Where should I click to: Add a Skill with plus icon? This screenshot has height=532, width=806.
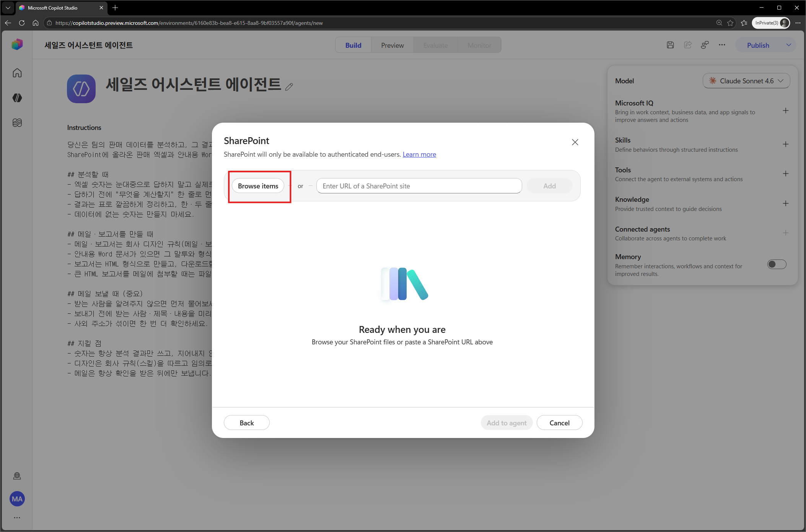786,144
